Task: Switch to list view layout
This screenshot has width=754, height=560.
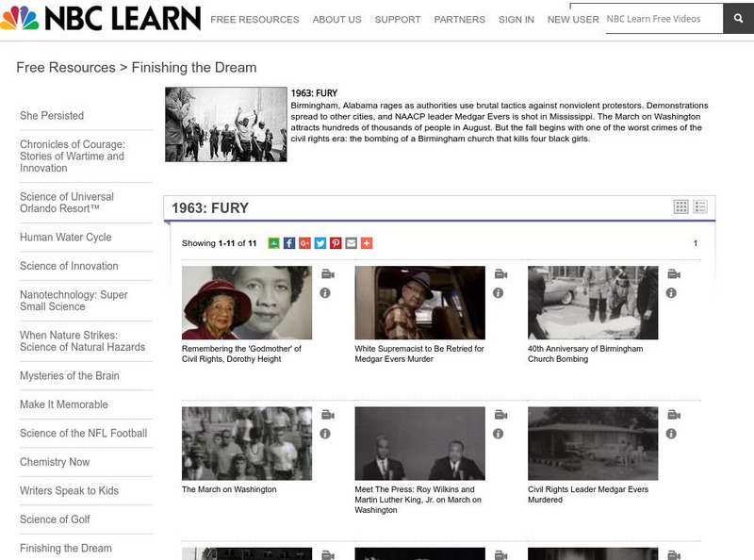Action: click(x=700, y=206)
